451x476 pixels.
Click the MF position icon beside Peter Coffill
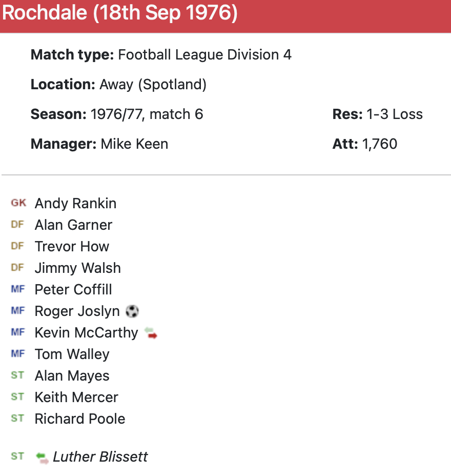[x=17, y=289]
